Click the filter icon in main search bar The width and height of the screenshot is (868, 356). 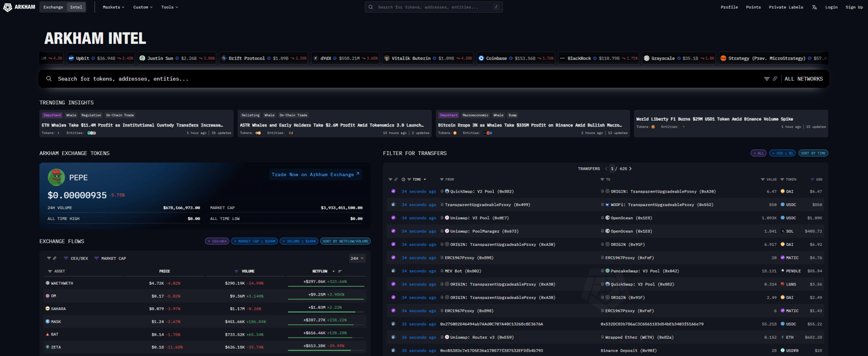tap(766, 79)
